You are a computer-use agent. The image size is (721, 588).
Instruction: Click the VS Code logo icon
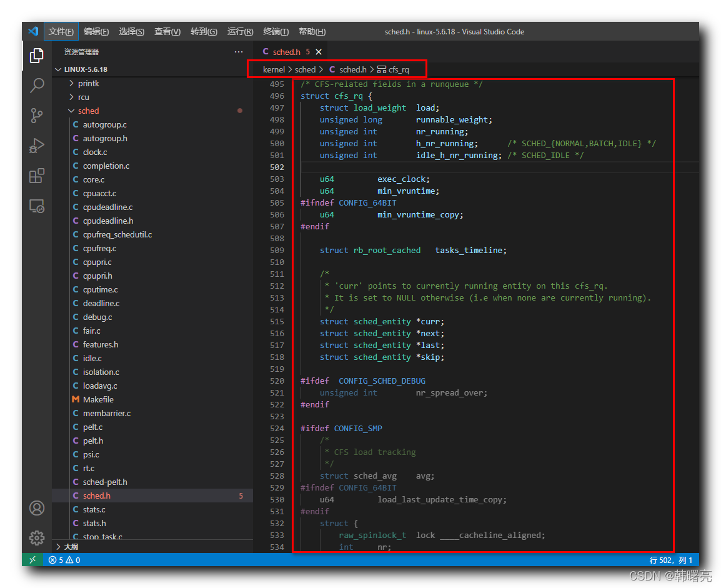[x=33, y=31]
